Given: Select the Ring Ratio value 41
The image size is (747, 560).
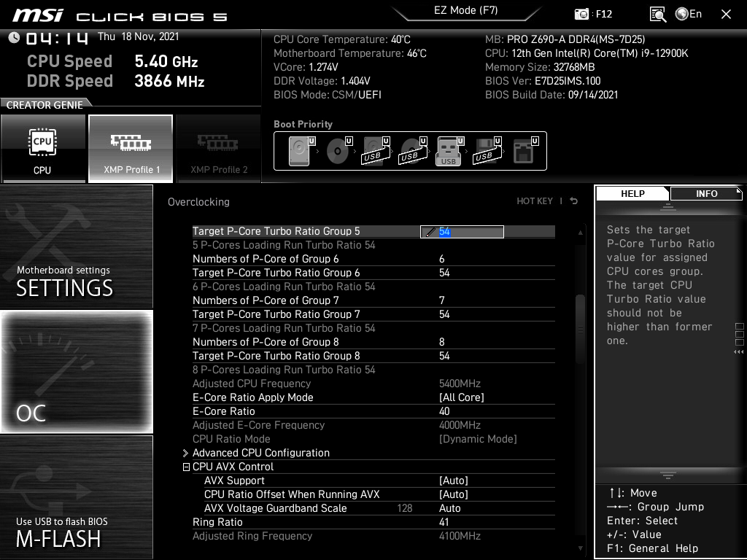Looking at the screenshot, I should point(444,522).
